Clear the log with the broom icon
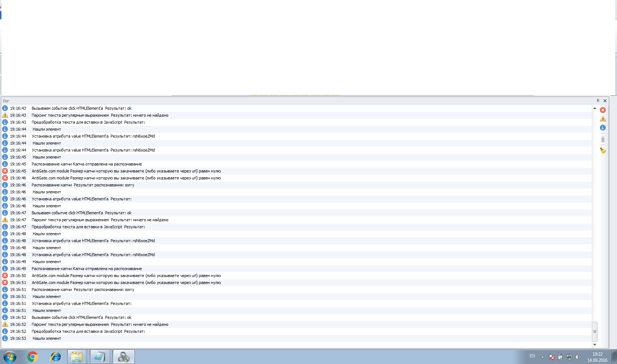This screenshot has height=364, width=617. (x=603, y=150)
